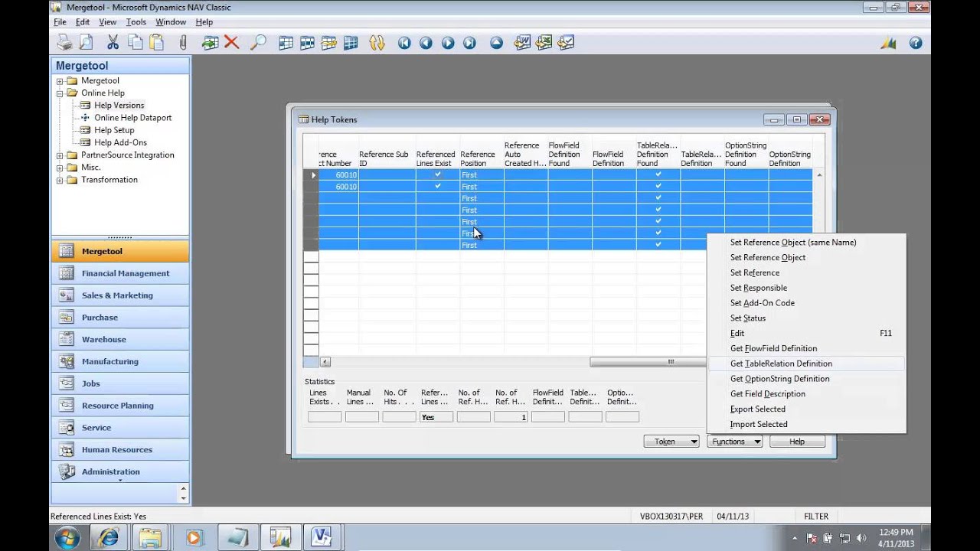Click the FlowFilter toolbar icon

[x=329, y=43]
